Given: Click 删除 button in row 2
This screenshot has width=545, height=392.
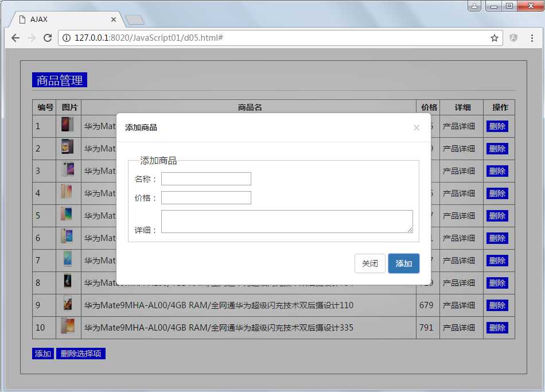Looking at the screenshot, I should pyautogui.click(x=497, y=149).
